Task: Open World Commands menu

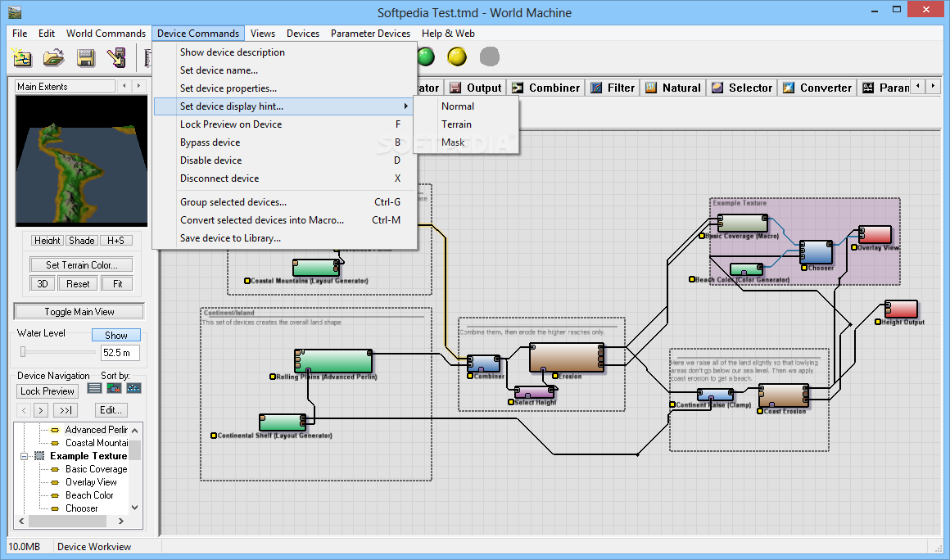Action: click(106, 34)
